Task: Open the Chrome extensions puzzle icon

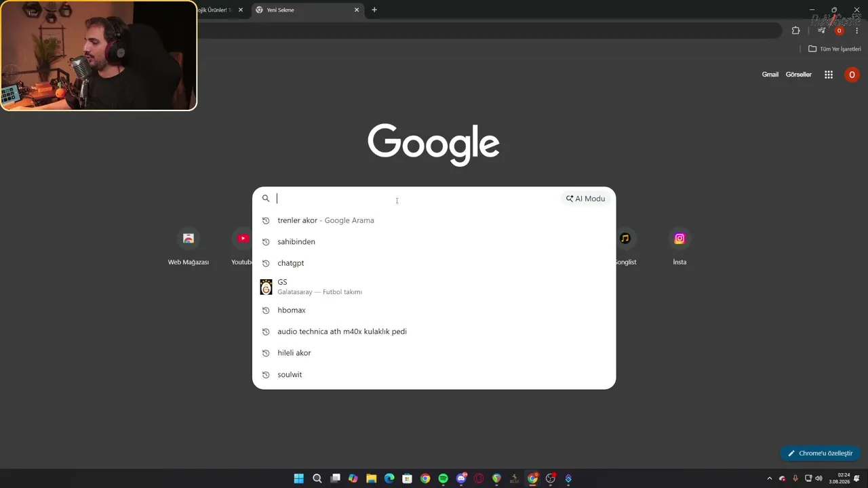Action: pos(795,30)
